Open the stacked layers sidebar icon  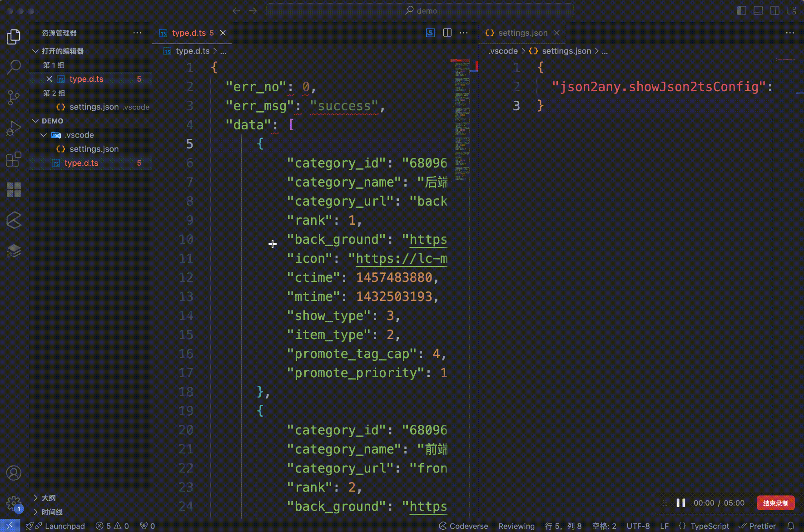coord(14,251)
